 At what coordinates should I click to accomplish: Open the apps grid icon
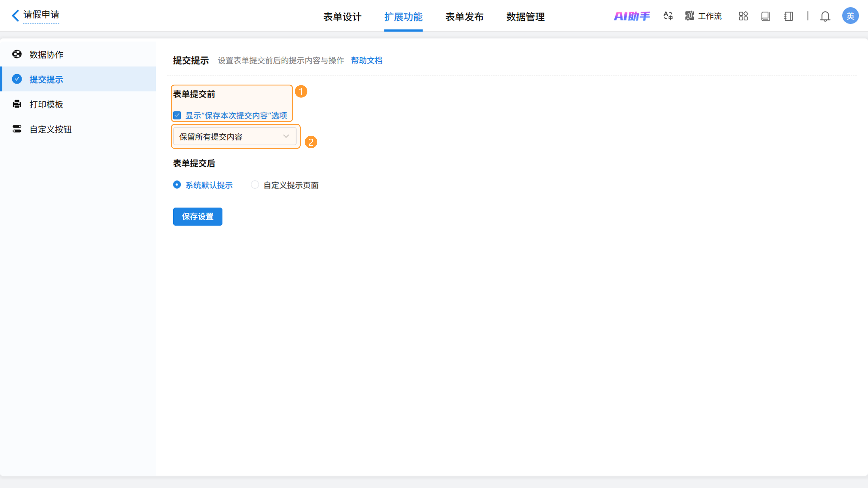[x=743, y=16]
